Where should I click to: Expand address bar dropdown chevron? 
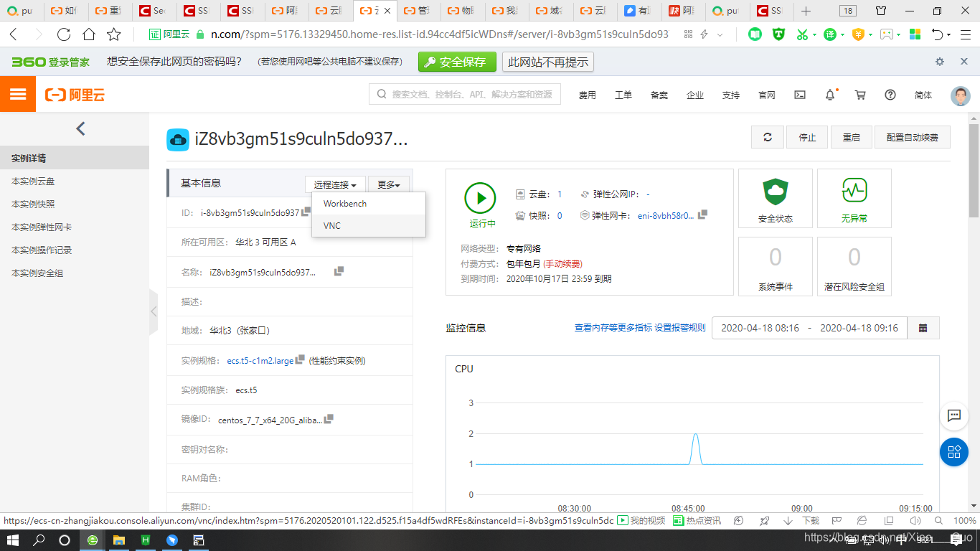coord(720,34)
